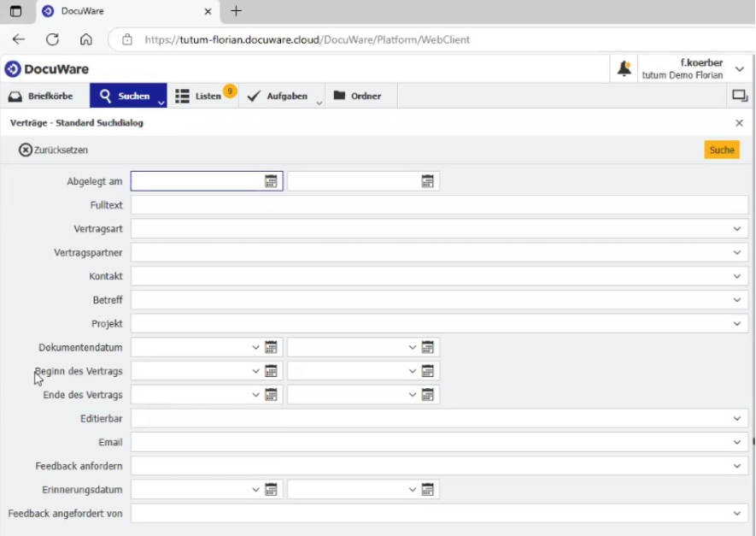Expand the Vertragsart dropdown
Image resolution: width=756 pixels, height=536 pixels.
pyautogui.click(x=736, y=229)
